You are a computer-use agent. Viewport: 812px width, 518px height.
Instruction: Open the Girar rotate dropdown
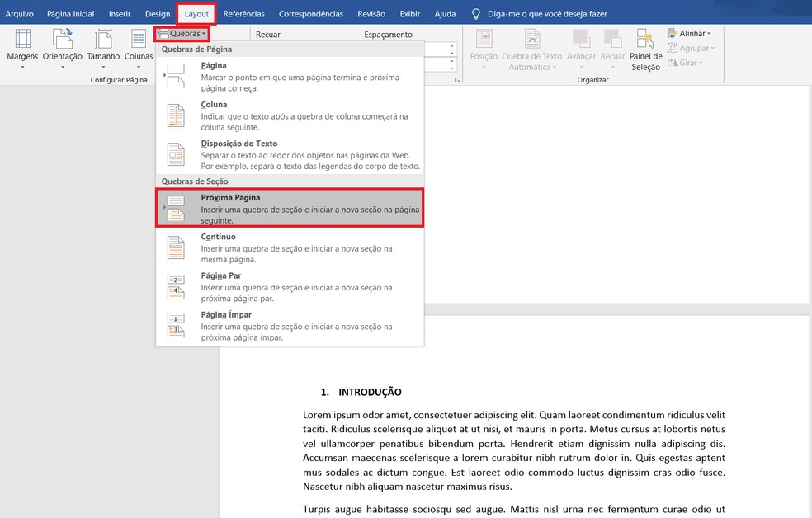(685, 63)
